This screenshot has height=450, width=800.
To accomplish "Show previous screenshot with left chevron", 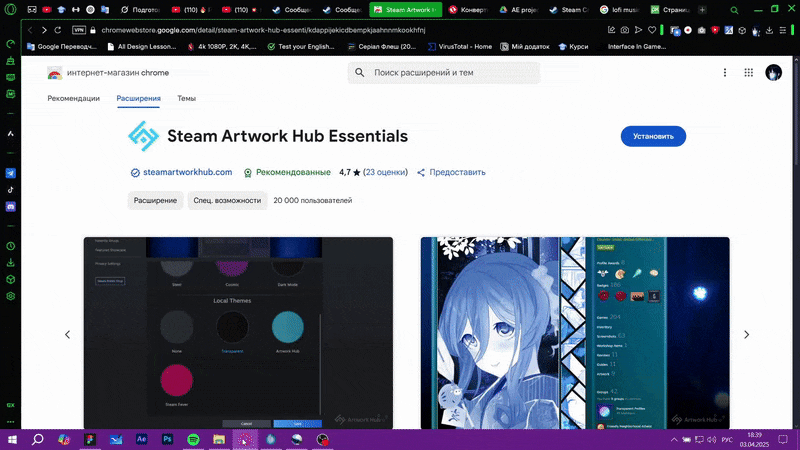I will (67, 335).
